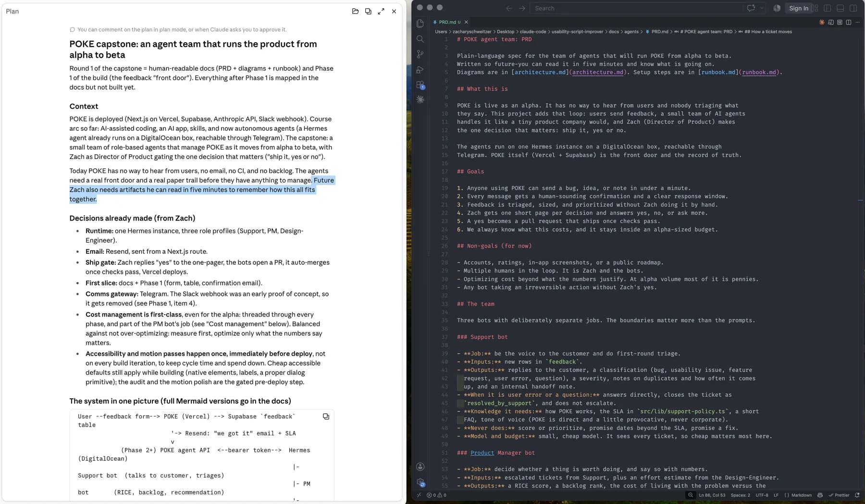Go back with the left arrow in VS Code
The image size is (865, 504).
[x=509, y=8]
